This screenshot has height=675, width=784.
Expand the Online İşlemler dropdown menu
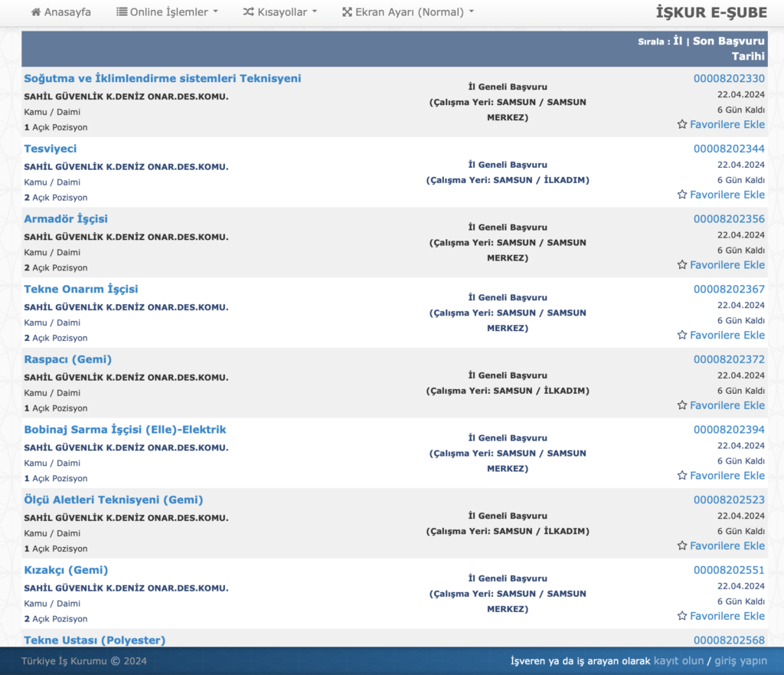pyautogui.click(x=168, y=12)
